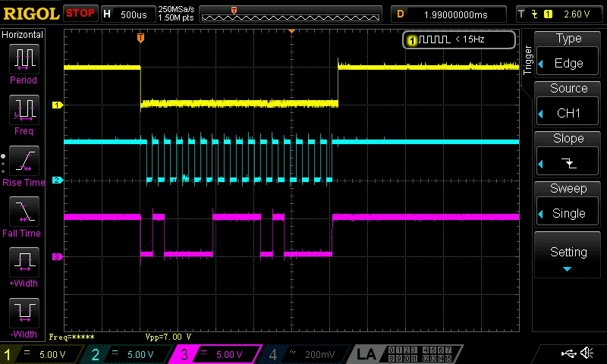
Task: Click the 250MSa/s sample rate readout
Action: (x=176, y=9)
